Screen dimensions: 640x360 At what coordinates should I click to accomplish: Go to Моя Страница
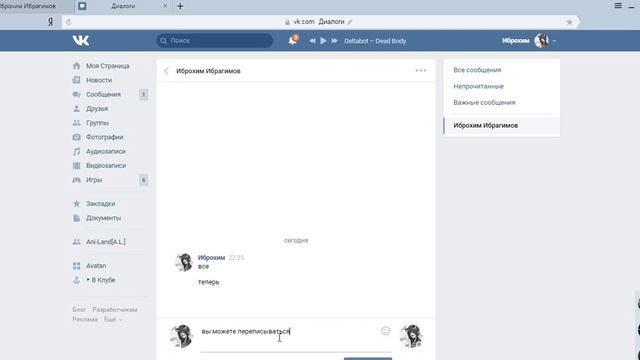point(107,66)
